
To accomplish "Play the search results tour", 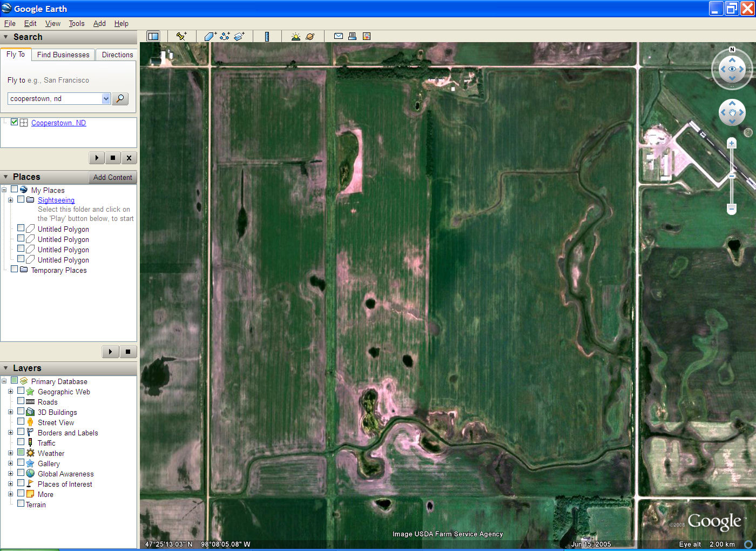I will pyautogui.click(x=97, y=158).
